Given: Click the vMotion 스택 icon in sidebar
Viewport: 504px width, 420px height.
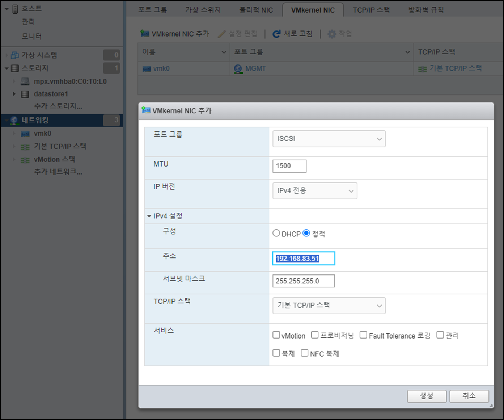Looking at the screenshot, I should point(25,160).
